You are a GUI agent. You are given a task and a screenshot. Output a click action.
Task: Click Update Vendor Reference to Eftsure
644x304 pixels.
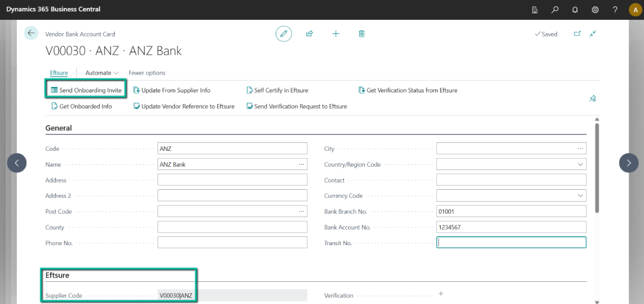point(184,106)
